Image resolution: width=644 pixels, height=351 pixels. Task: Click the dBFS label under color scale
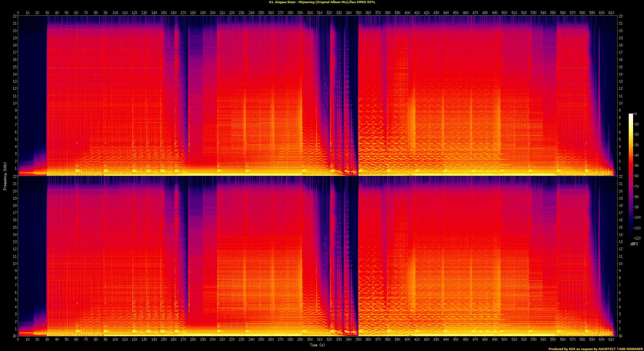(634, 244)
